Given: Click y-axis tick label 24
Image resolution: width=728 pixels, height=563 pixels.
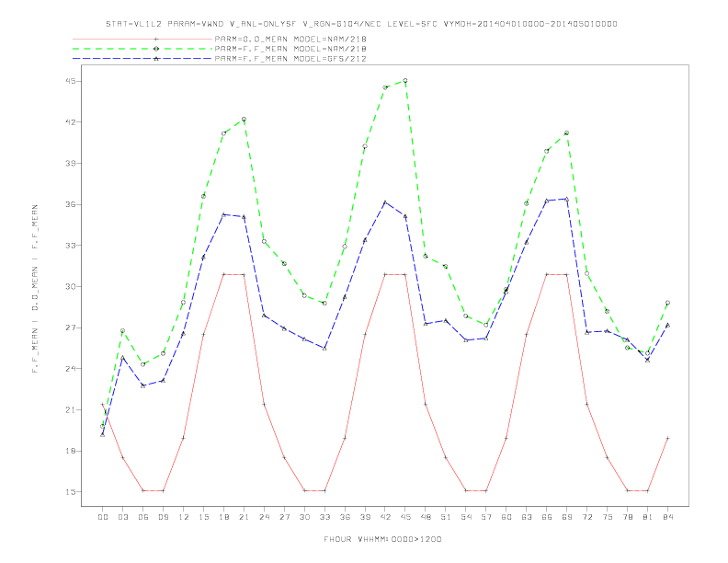Looking at the screenshot, I should (x=71, y=369).
